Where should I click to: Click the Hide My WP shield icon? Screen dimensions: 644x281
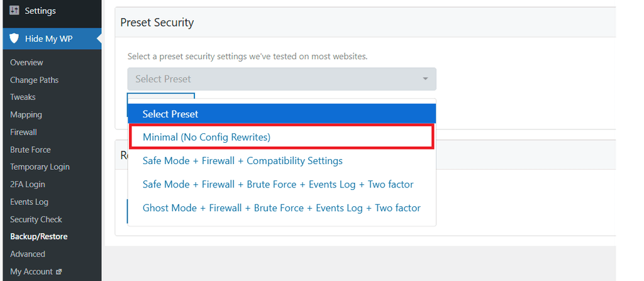14,39
